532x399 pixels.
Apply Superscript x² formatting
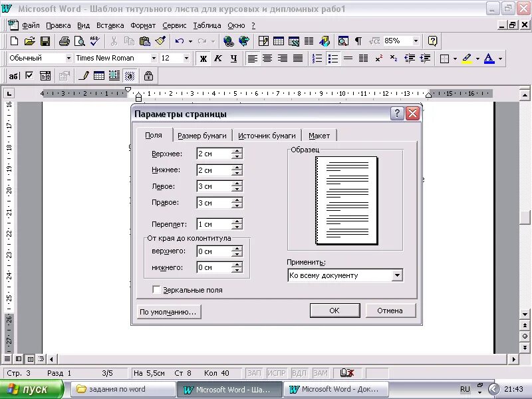(x=379, y=59)
